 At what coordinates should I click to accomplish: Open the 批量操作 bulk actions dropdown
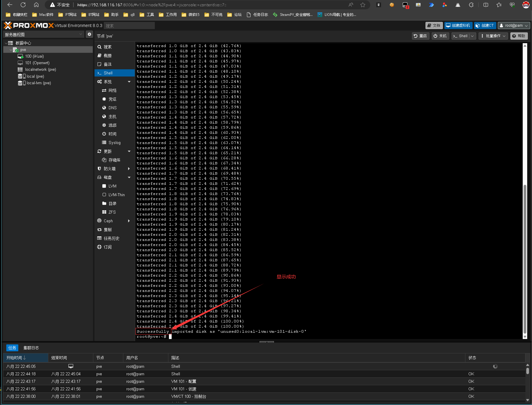[x=494, y=36]
